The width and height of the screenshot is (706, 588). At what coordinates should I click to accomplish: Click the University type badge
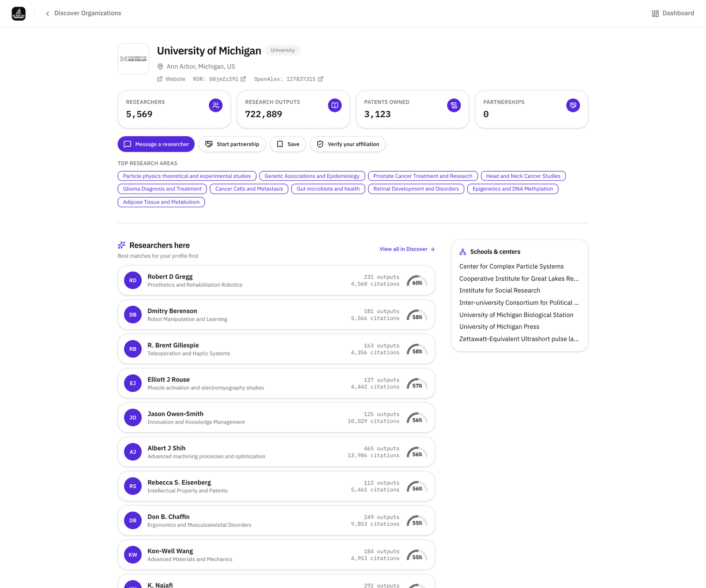pos(282,50)
